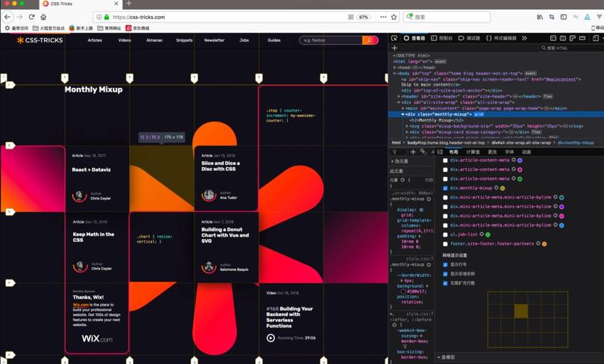The width and height of the screenshot is (604, 364).
Task: Uncheck div.monthly-mixup grid overlay
Action: pyautogui.click(x=445, y=188)
